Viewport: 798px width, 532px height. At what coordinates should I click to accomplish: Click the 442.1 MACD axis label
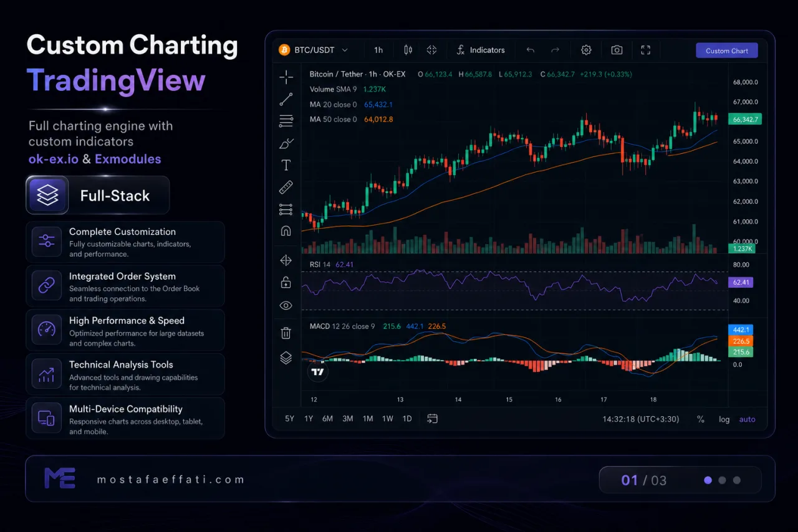coord(741,330)
